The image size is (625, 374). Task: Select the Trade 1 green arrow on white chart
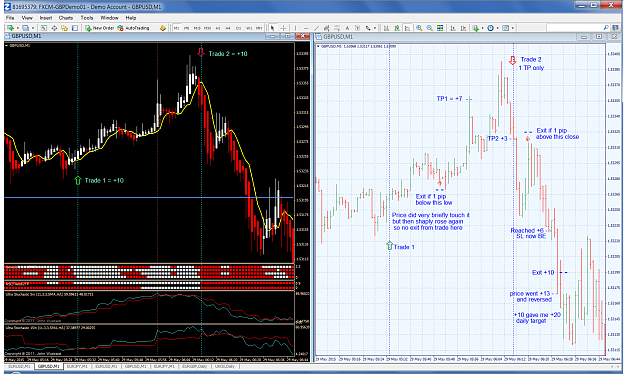tap(389, 246)
